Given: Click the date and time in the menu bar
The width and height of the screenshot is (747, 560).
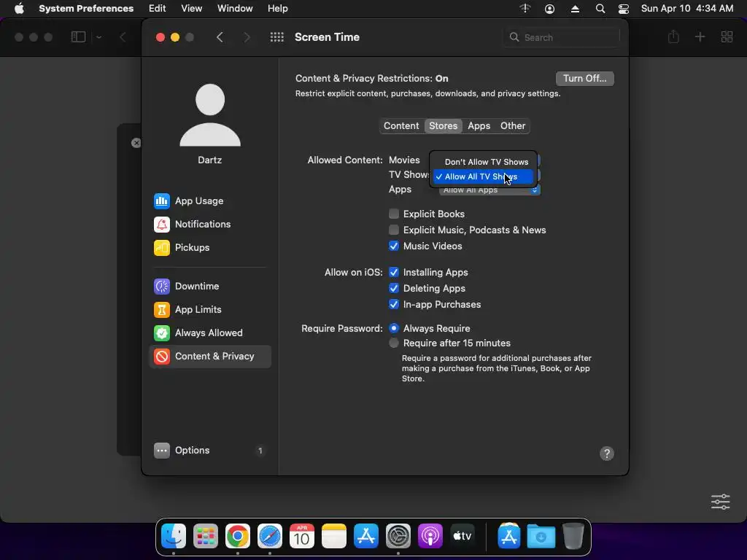Looking at the screenshot, I should [687, 9].
